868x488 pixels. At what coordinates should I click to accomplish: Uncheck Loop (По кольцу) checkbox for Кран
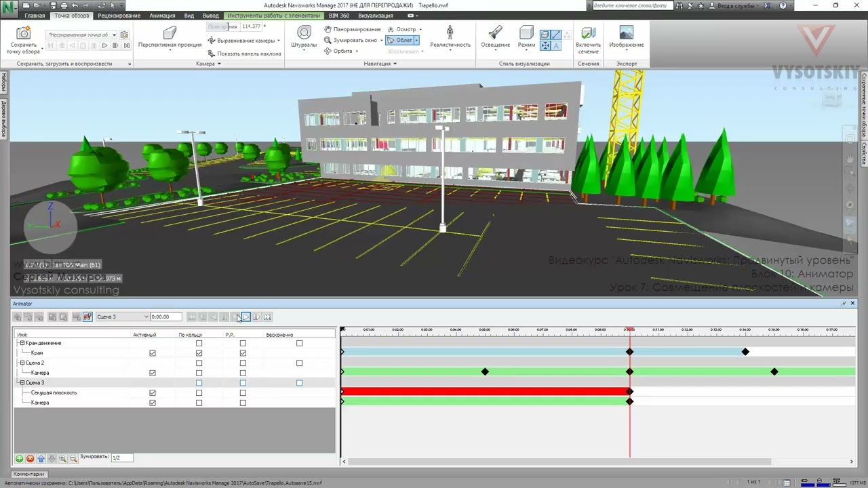coord(199,353)
